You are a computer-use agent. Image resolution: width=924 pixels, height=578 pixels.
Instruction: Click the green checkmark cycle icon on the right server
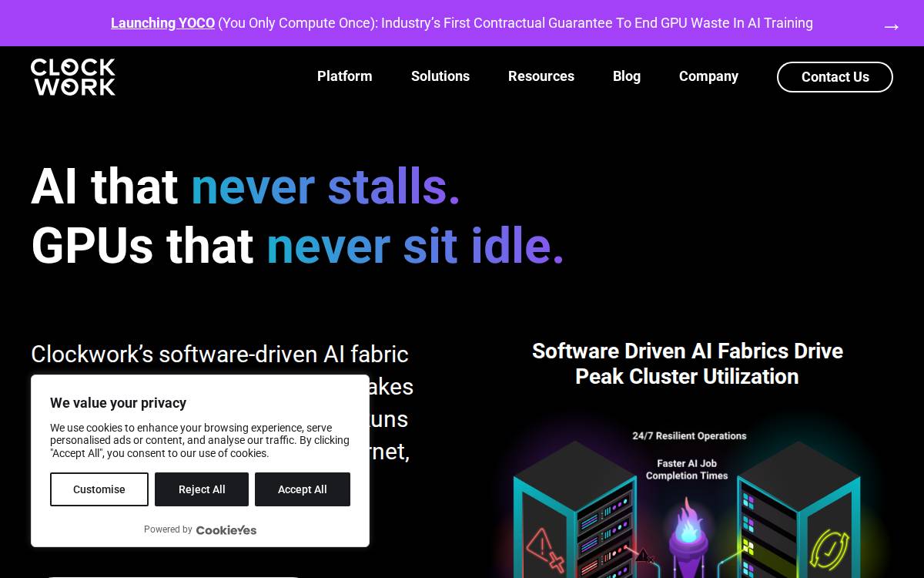pyautogui.click(x=829, y=550)
